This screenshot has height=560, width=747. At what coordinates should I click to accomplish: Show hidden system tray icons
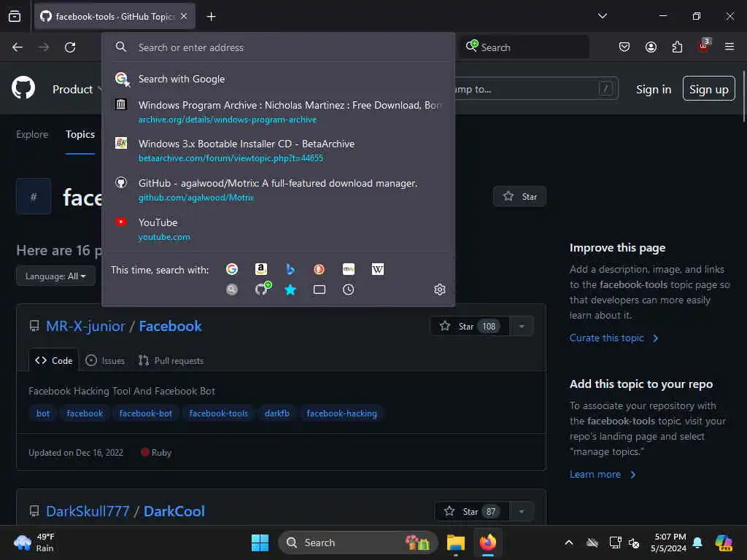point(569,542)
